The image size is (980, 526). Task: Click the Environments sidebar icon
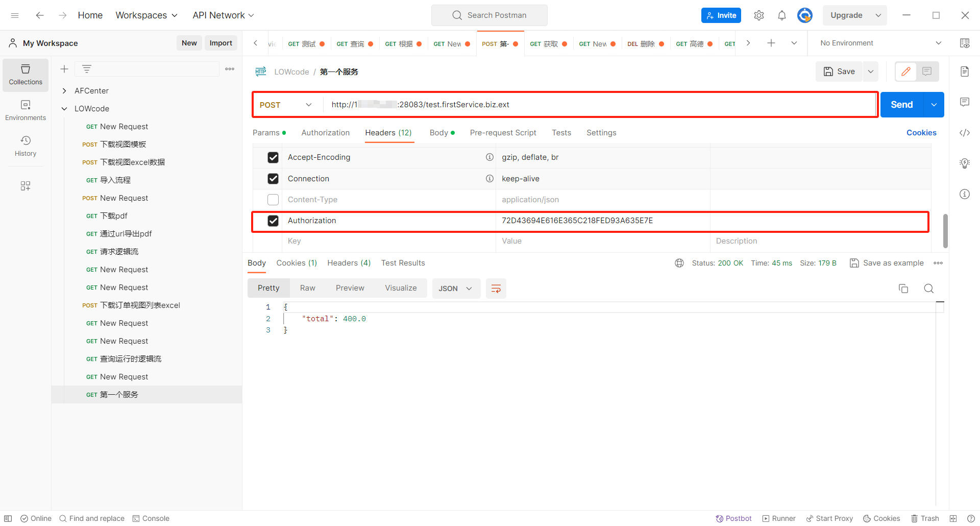(26, 110)
